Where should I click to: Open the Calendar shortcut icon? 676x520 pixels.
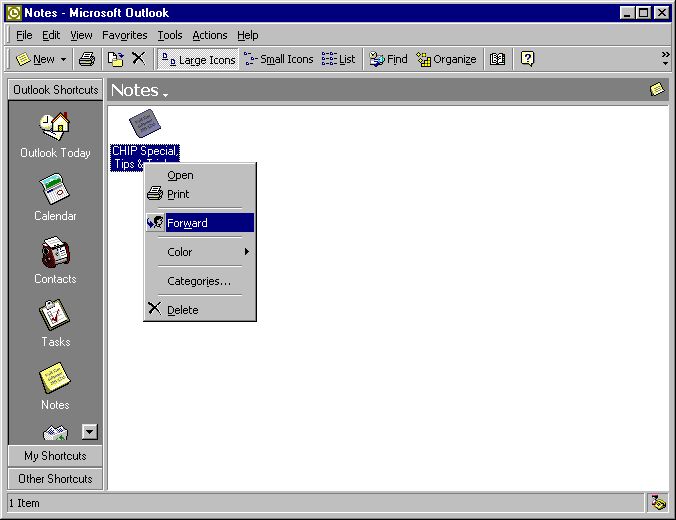click(55, 189)
